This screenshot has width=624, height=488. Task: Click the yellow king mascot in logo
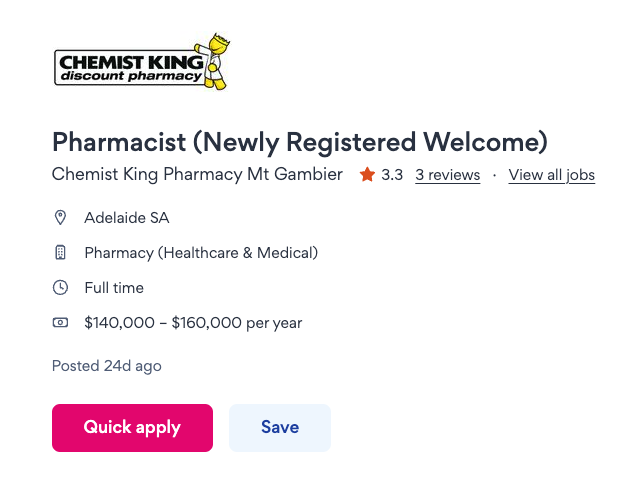216,61
